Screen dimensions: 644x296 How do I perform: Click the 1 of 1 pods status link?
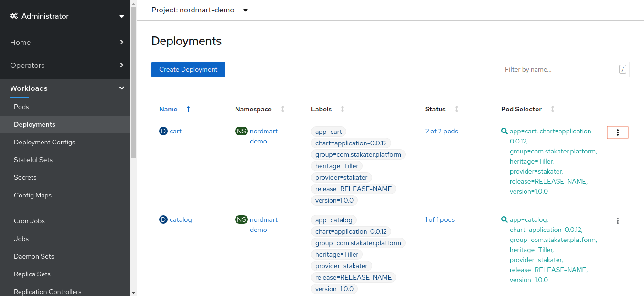[x=440, y=219]
